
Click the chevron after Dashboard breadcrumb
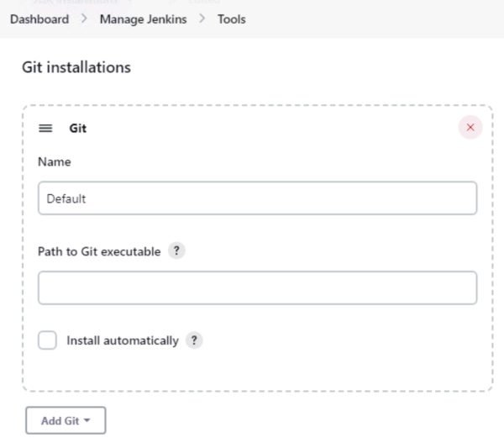[x=84, y=18]
